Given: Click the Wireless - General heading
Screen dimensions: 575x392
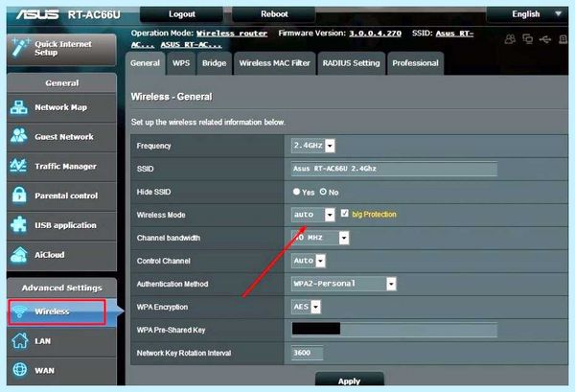Looking at the screenshot, I should (172, 97).
